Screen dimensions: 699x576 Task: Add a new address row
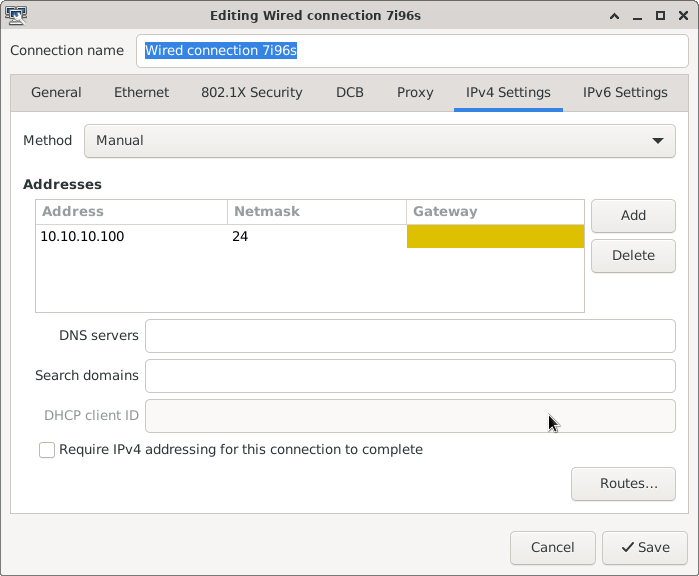pyautogui.click(x=633, y=216)
